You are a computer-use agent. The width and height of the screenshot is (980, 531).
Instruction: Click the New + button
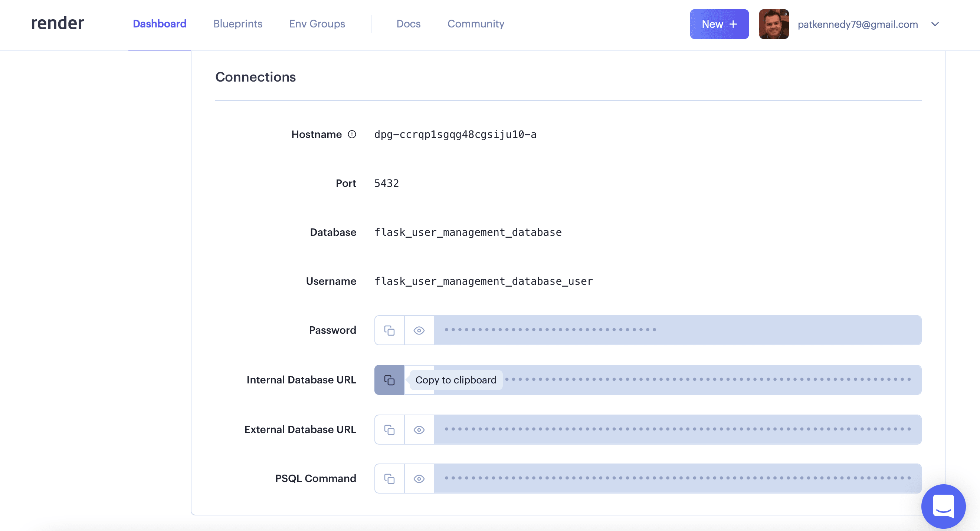point(719,24)
